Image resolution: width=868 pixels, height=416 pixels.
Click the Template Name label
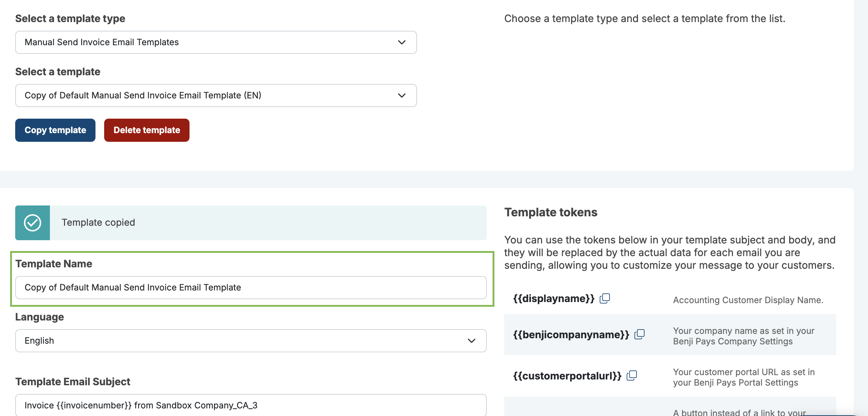point(54,264)
